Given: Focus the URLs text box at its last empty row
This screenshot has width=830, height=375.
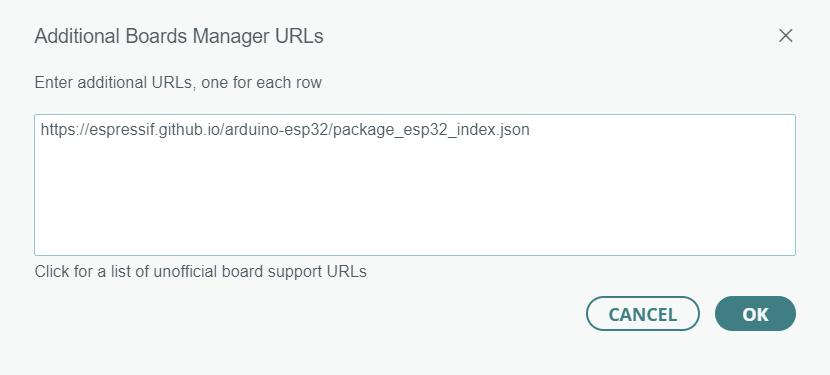Looking at the screenshot, I should point(414,244).
